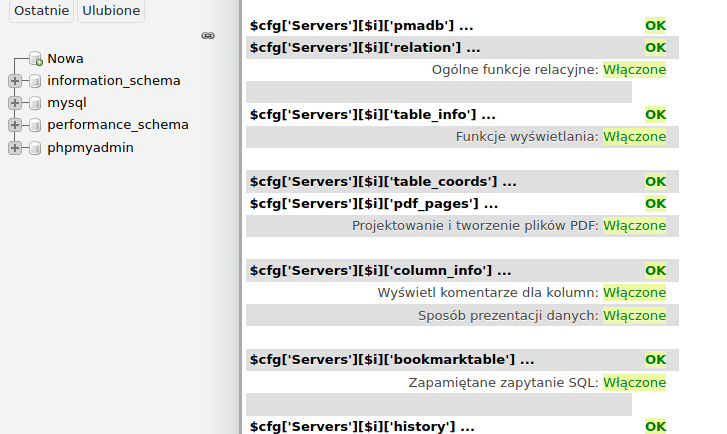Click the new database icon beside Nowa

click(x=35, y=59)
